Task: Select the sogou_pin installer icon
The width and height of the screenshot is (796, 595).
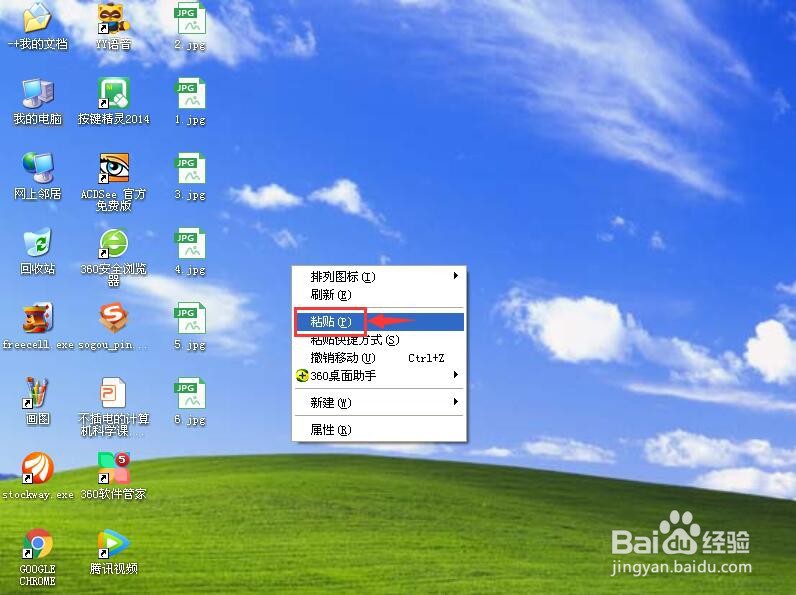Action: pyautogui.click(x=113, y=318)
